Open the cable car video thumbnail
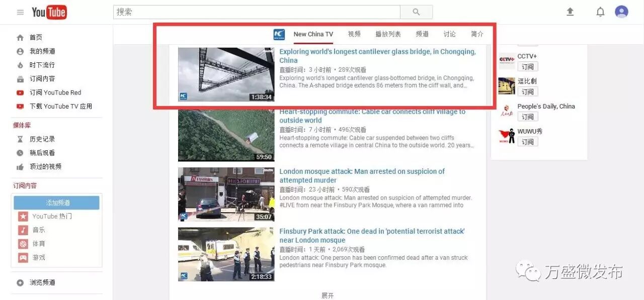The image size is (644, 300). click(226, 134)
